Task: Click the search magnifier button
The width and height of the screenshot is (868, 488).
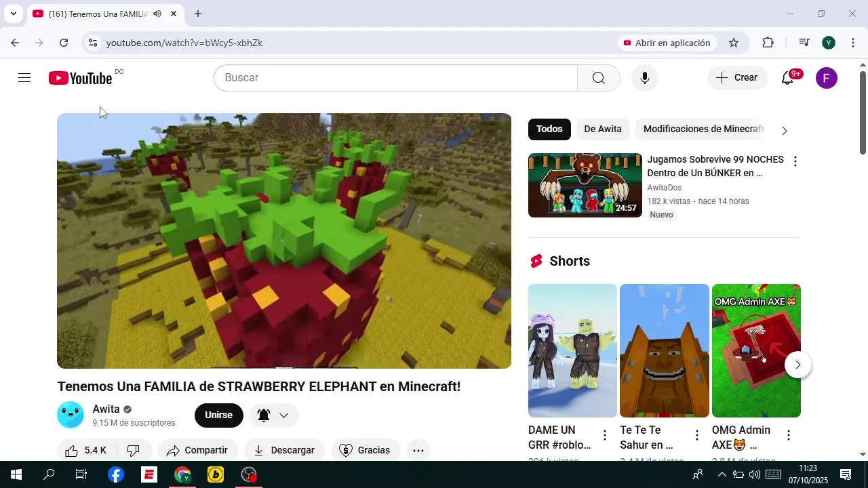Action: 598,78
